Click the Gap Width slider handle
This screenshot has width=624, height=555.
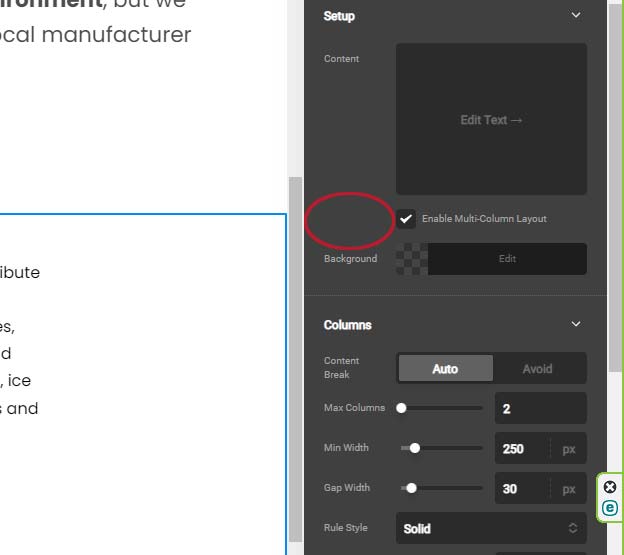point(411,488)
